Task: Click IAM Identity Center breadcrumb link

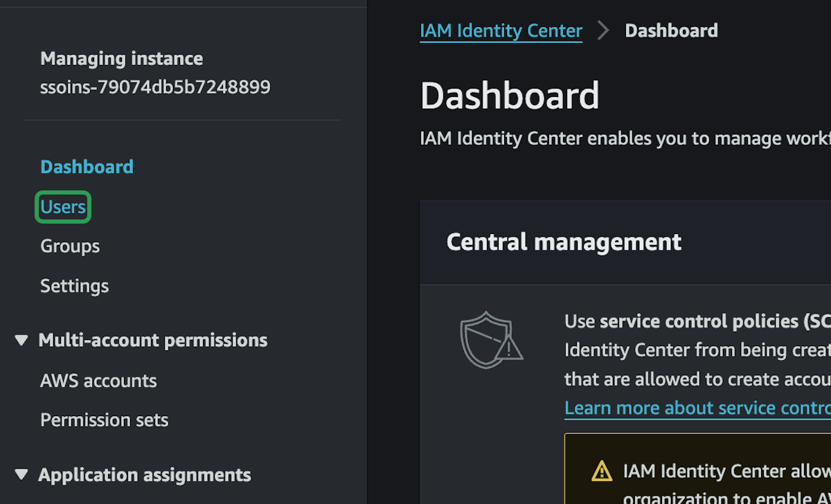Action: pyautogui.click(x=501, y=31)
